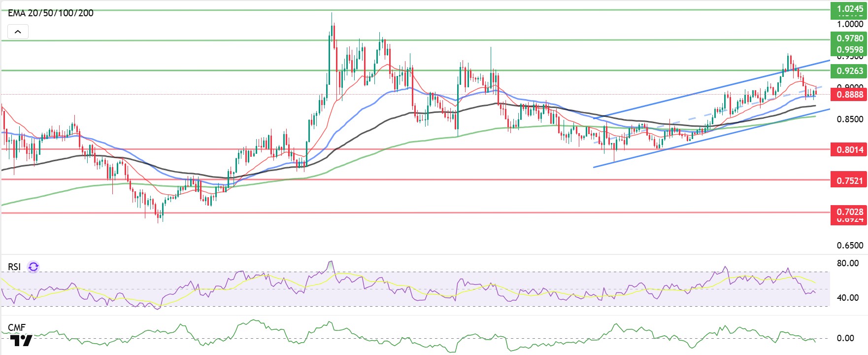Image resolution: width=868 pixels, height=355 pixels.
Task: Select the CMF indicator label
Action: (x=17, y=327)
